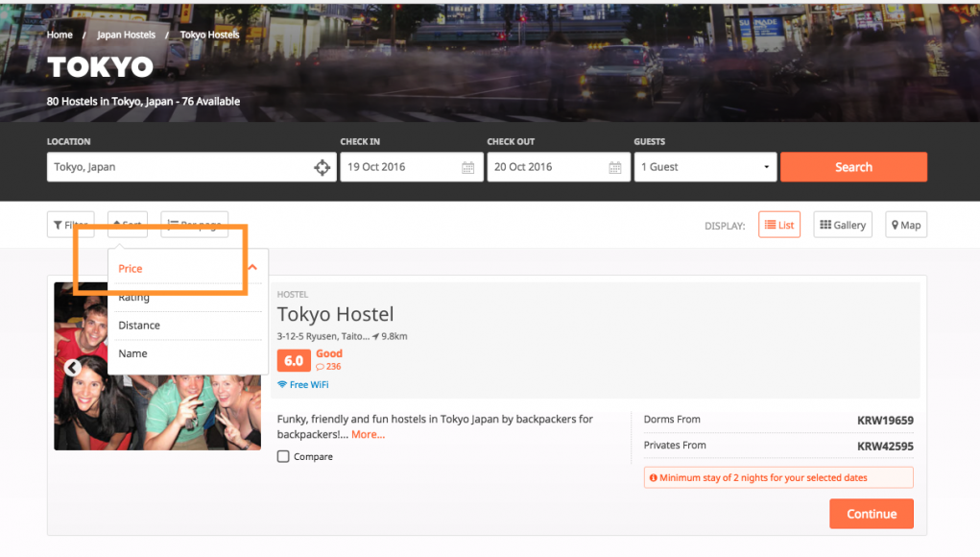Click Continue for Tokyo Hostel

coord(871,514)
